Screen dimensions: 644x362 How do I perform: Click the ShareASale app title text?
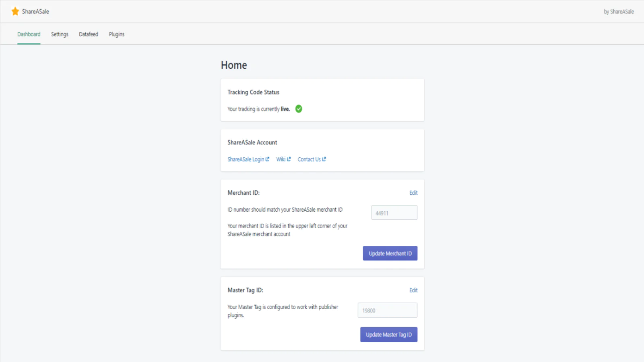point(35,11)
